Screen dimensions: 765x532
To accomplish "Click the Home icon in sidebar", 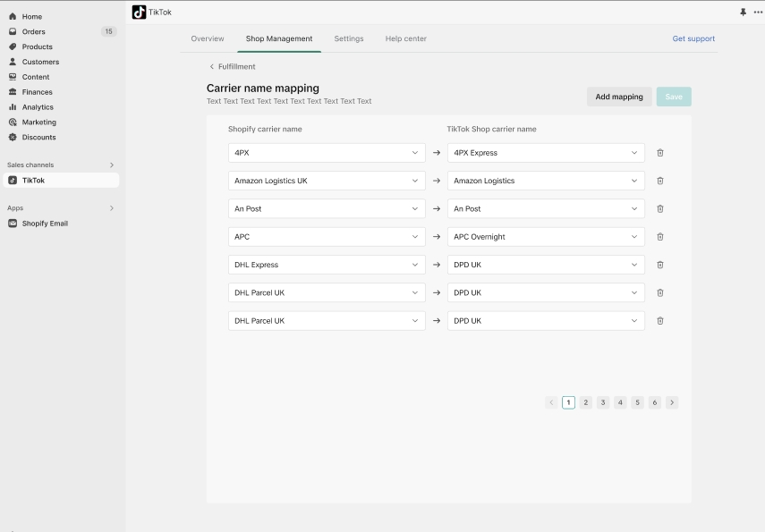I will [x=13, y=17].
